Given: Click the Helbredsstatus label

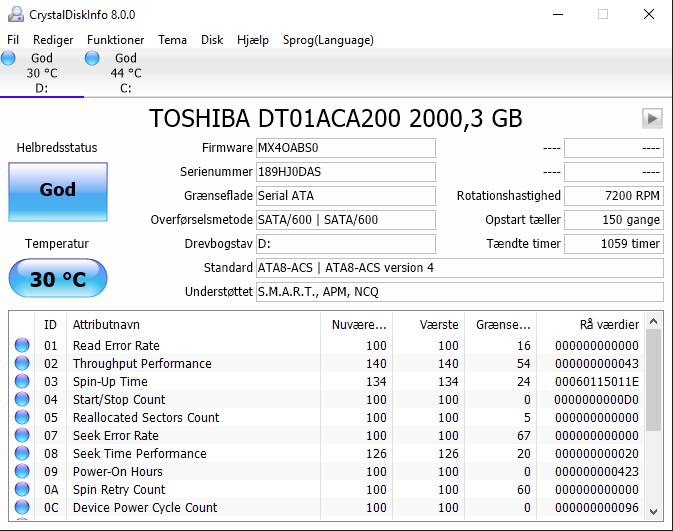Looking at the screenshot, I should (57, 148).
